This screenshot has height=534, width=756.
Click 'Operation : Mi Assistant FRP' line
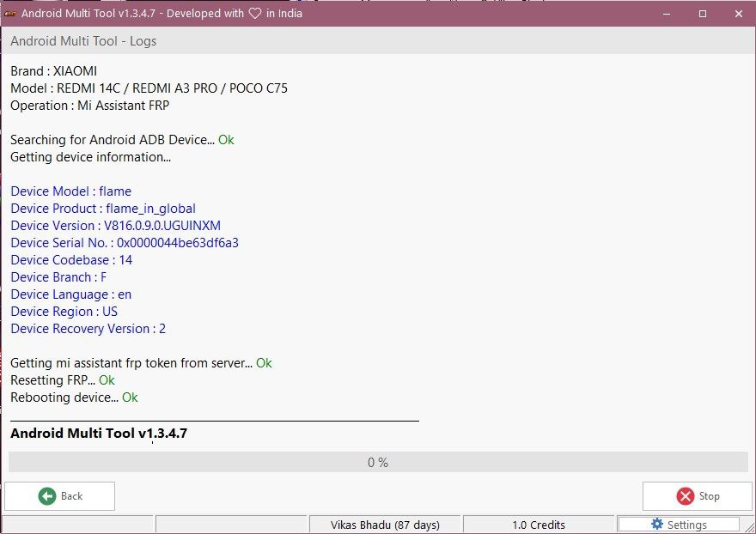tap(89, 106)
